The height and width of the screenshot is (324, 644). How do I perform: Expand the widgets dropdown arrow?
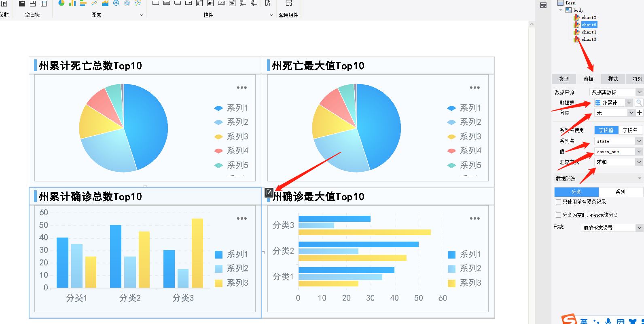point(271,15)
